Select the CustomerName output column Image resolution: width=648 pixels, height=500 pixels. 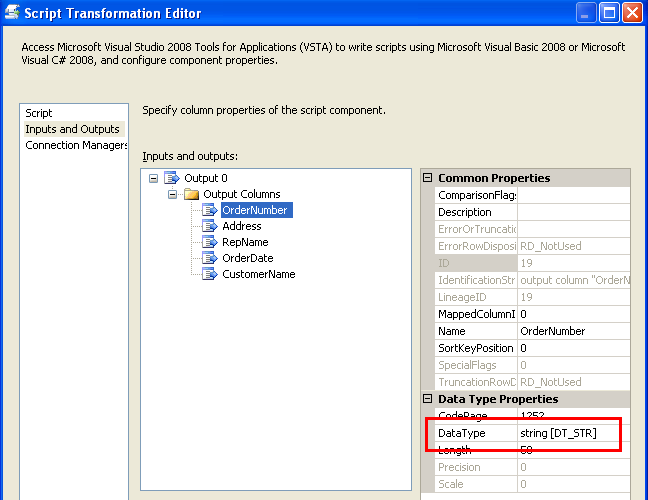pos(258,274)
